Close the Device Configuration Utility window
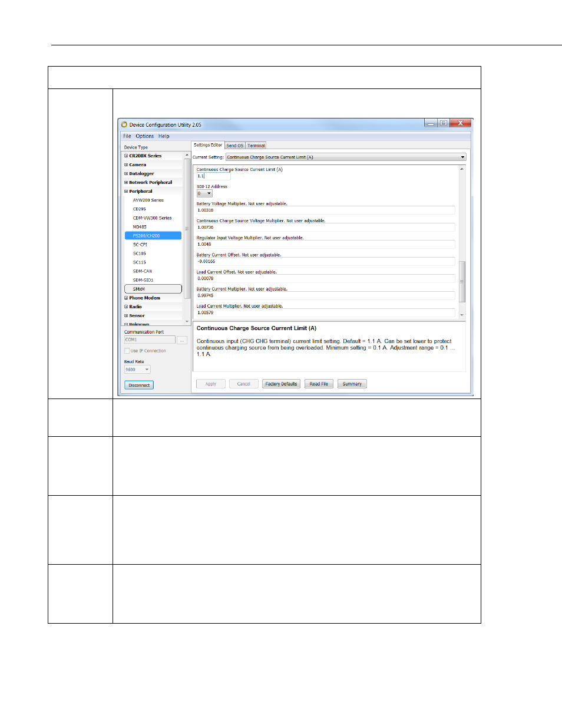 tap(460, 123)
